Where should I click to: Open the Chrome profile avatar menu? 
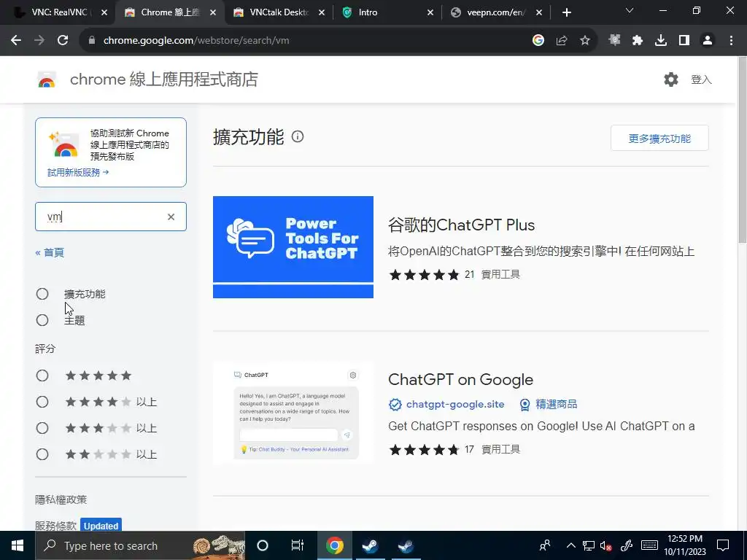point(708,41)
